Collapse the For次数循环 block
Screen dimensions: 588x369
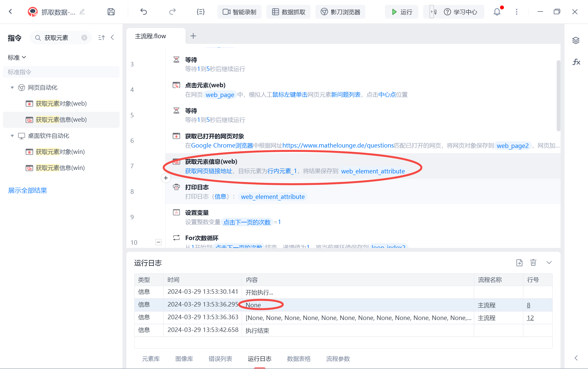pos(158,242)
